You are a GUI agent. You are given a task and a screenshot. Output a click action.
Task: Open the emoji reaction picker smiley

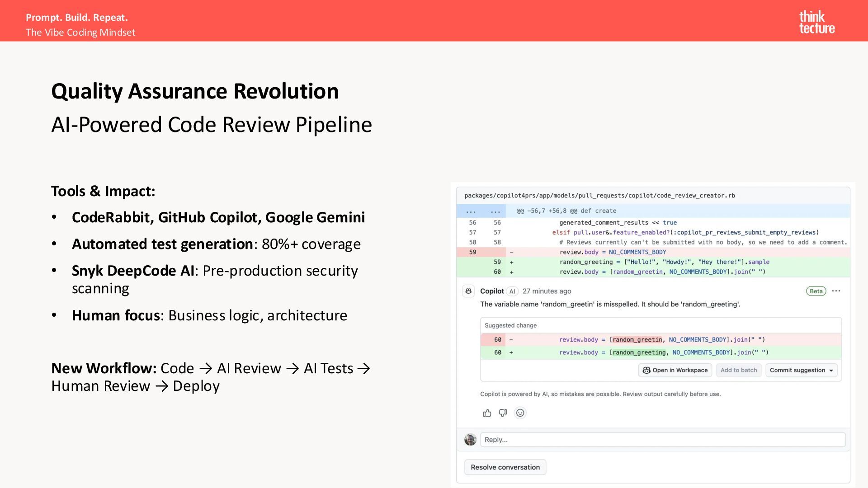(x=520, y=413)
